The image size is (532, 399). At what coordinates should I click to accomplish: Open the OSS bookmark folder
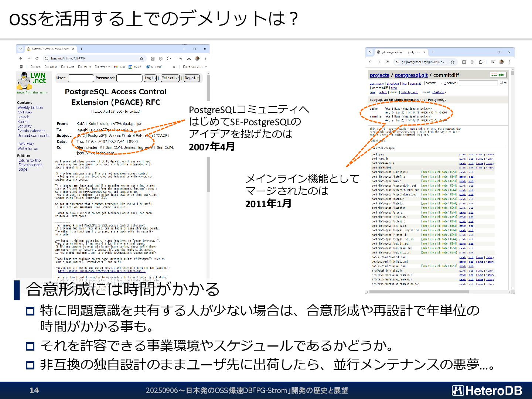pyautogui.click(x=36, y=67)
